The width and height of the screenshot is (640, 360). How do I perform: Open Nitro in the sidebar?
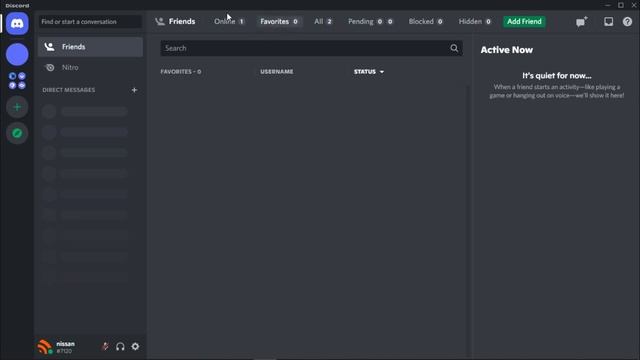[x=90, y=67]
